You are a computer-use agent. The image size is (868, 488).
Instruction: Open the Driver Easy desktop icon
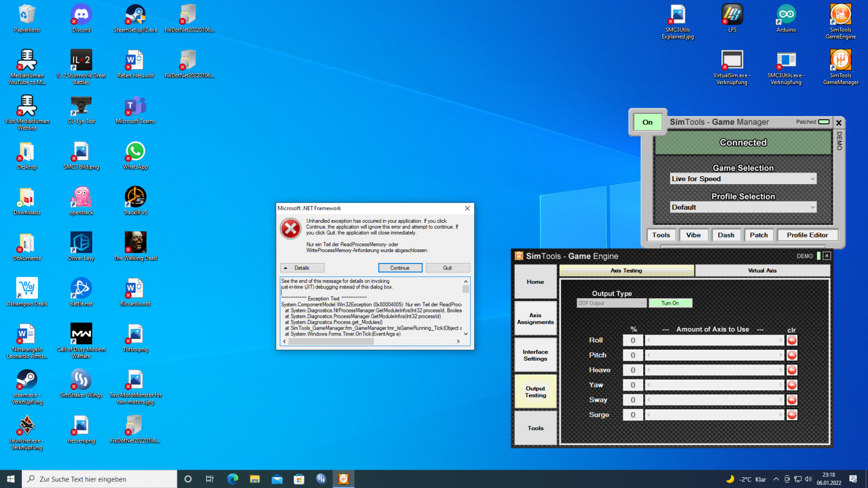tap(81, 246)
